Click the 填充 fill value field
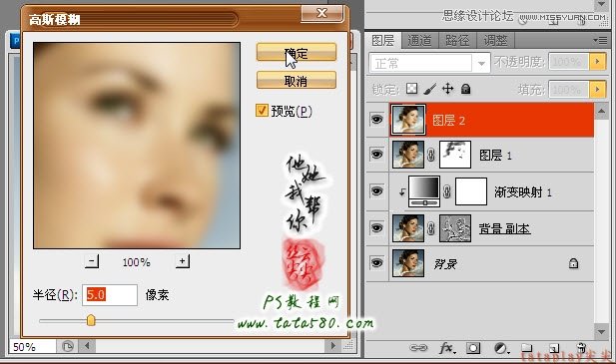 (568, 90)
